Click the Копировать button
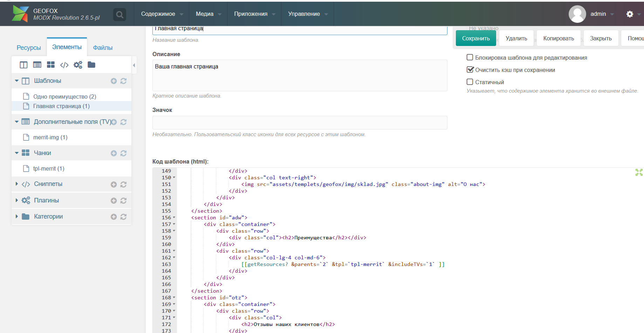The height and width of the screenshot is (333, 644). [559, 38]
